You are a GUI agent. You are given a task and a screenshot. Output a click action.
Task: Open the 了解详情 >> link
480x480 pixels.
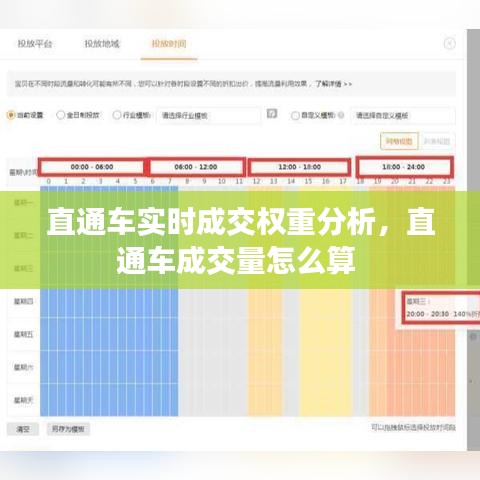coord(334,84)
